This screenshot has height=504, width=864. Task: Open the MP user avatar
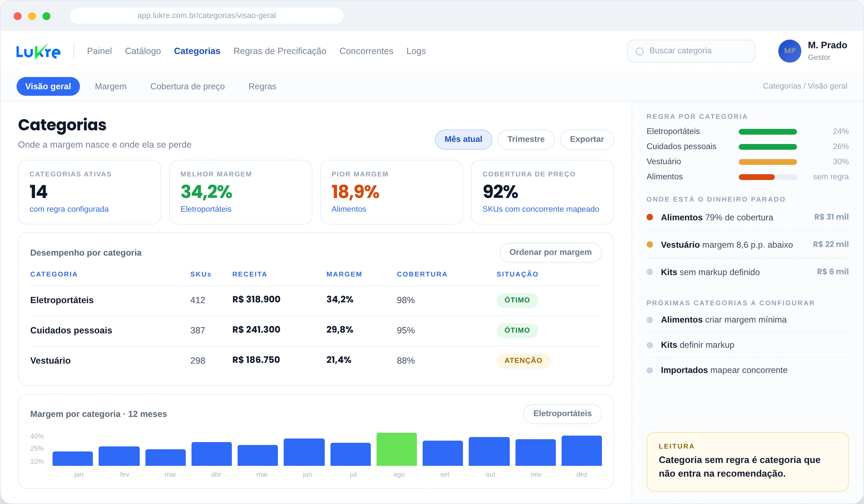789,51
